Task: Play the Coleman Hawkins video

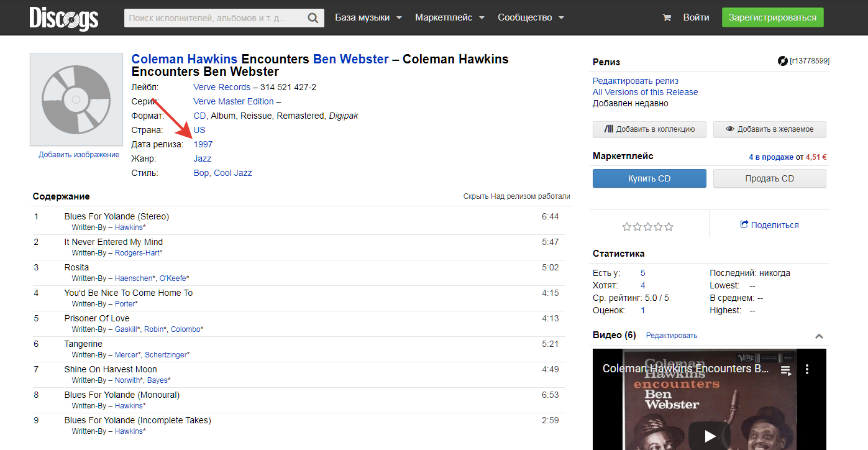Action: click(709, 436)
